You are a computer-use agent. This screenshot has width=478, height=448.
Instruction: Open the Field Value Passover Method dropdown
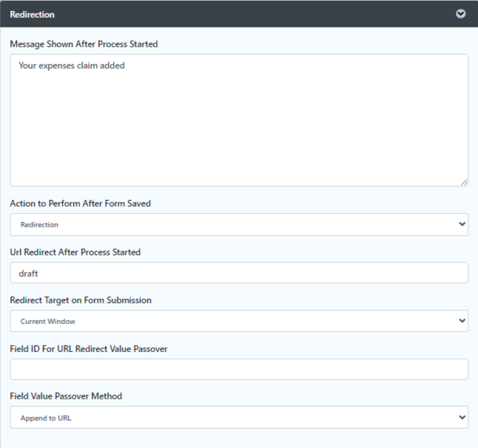(x=239, y=417)
